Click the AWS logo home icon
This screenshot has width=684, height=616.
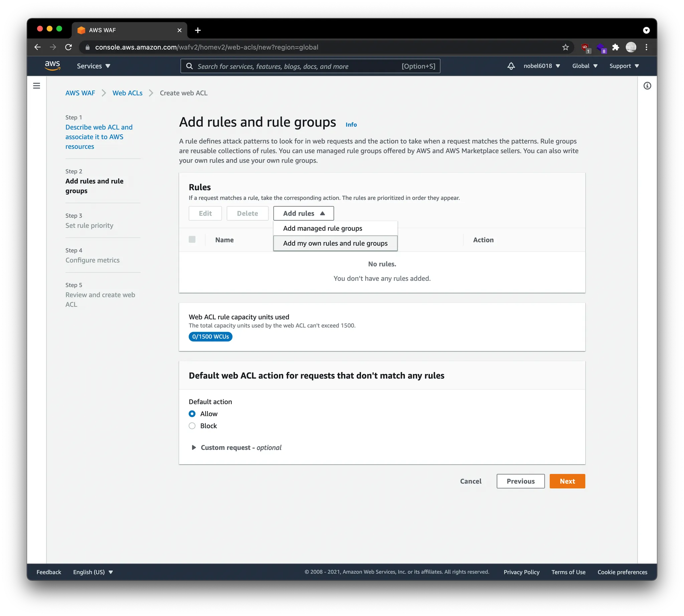[52, 65]
